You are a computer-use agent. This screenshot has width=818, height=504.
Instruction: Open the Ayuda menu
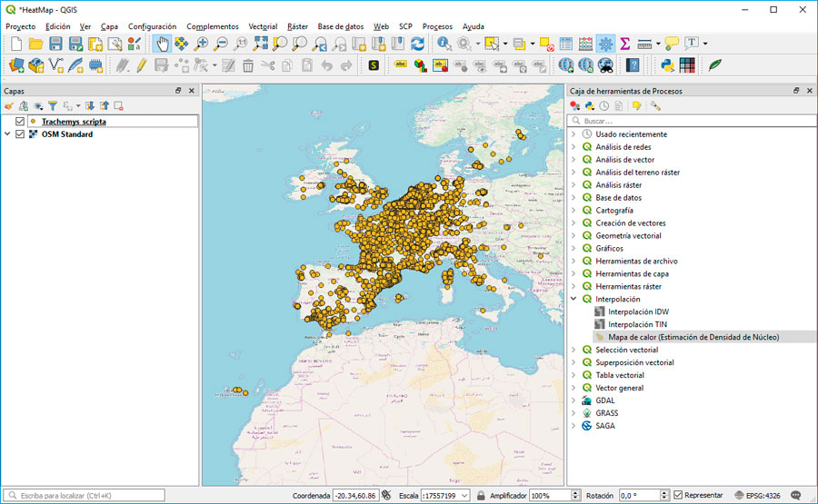tap(474, 26)
